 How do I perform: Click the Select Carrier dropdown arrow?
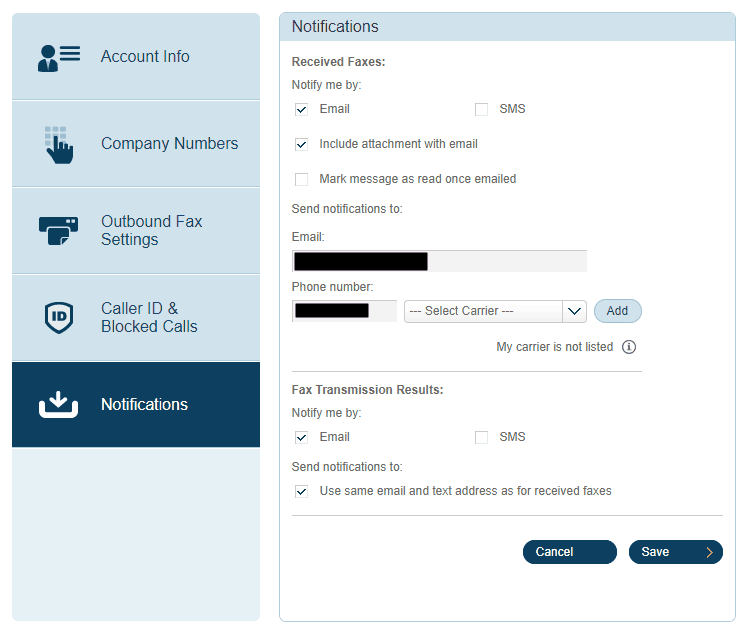pos(574,311)
